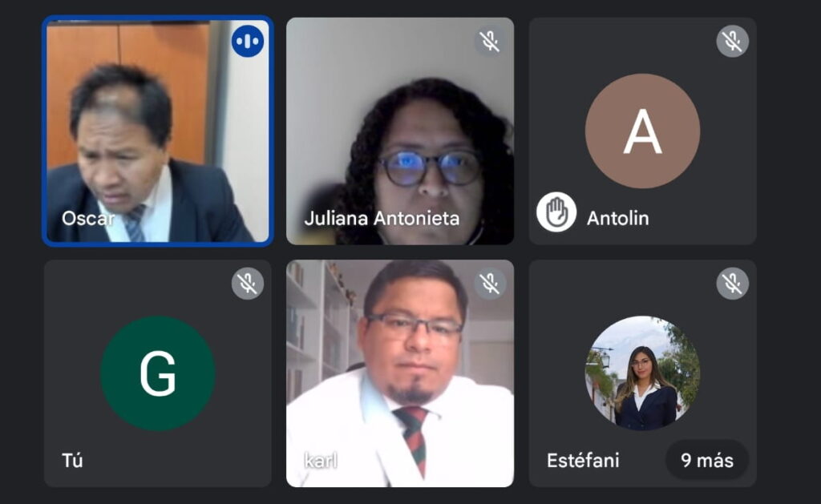
Task: Click the 'Estéfani' name label
Action: coord(583,461)
